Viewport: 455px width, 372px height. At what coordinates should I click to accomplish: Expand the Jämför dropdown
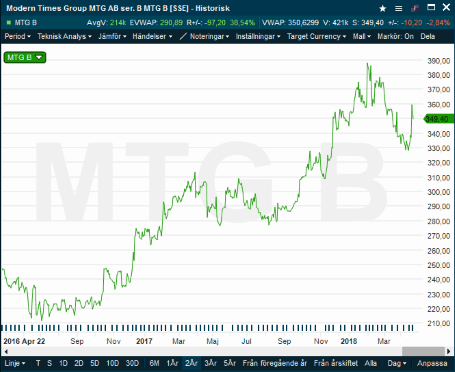pos(112,36)
